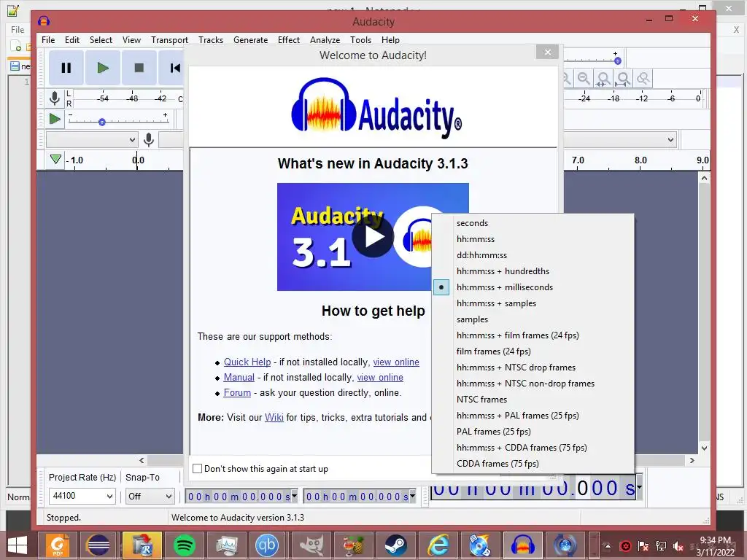Click the timeline green triangle options icon
The width and height of the screenshot is (747, 560).
pyautogui.click(x=55, y=159)
